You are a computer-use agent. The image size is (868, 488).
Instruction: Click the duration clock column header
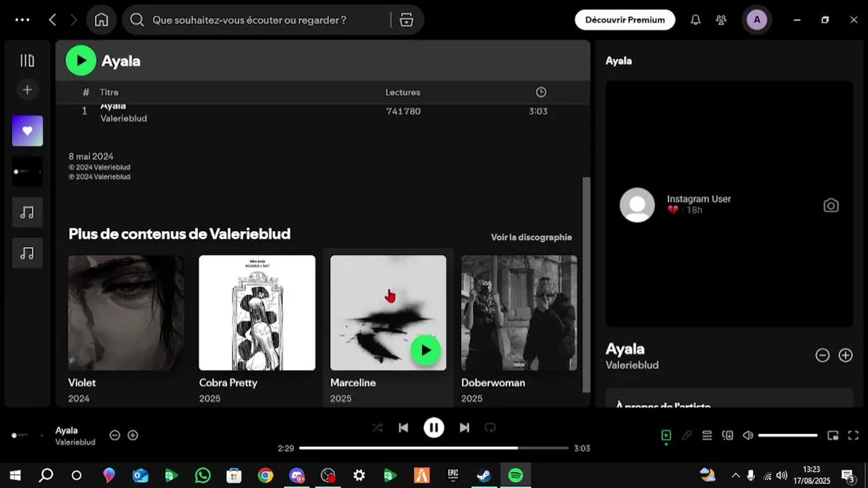click(x=540, y=92)
